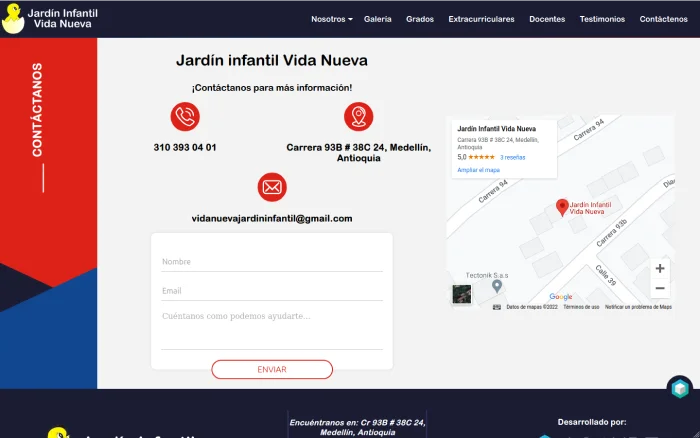Click the red location pin icon
This screenshot has width=700, height=438.
tap(358, 117)
